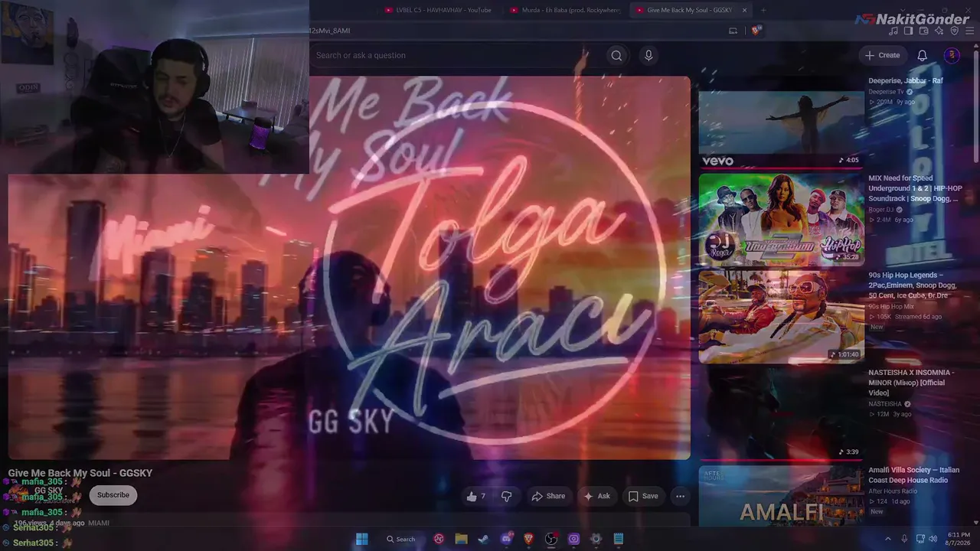Screen dimensions: 980x551
Task: Open the volume speaker control
Action: coord(935,539)
